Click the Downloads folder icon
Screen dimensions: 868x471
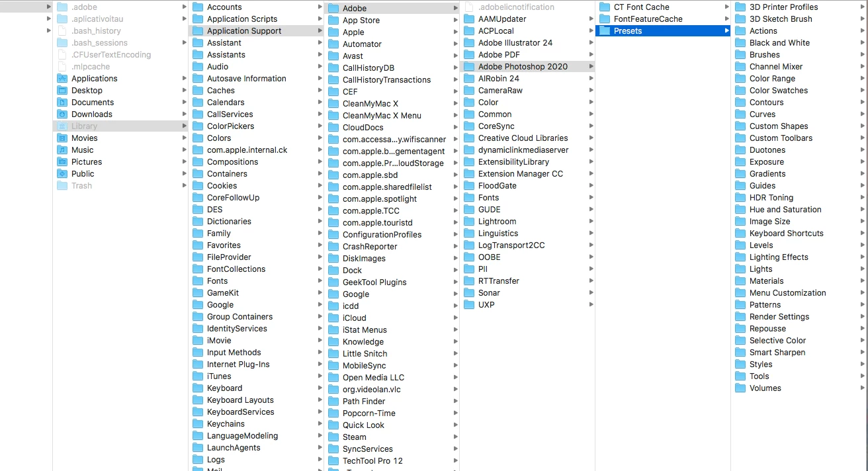click(x=62, y=114)
